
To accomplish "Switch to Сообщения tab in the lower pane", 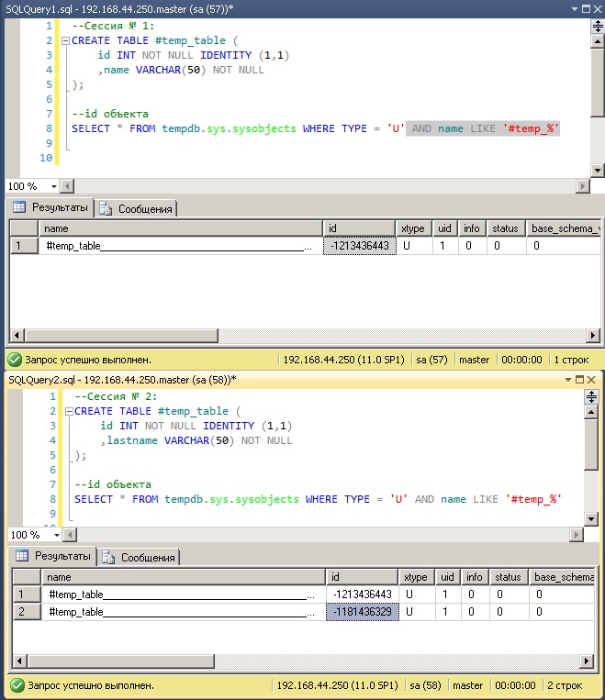I will [140, 557].
